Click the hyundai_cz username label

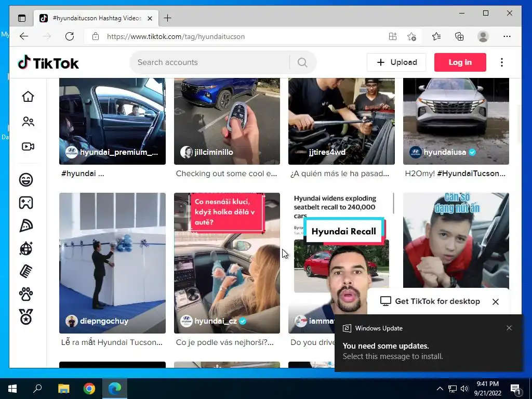(x=216, y=321)
